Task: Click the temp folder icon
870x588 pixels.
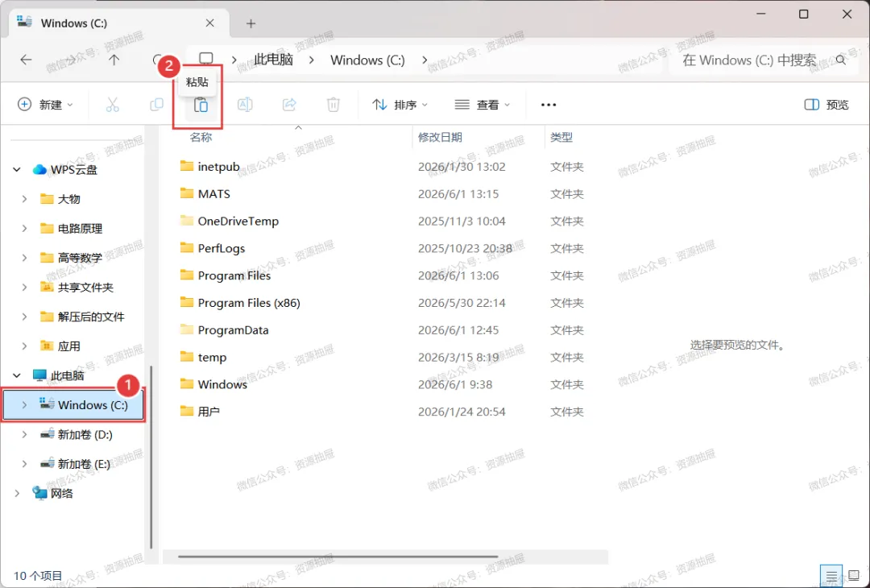Action: tap(186, 356)
